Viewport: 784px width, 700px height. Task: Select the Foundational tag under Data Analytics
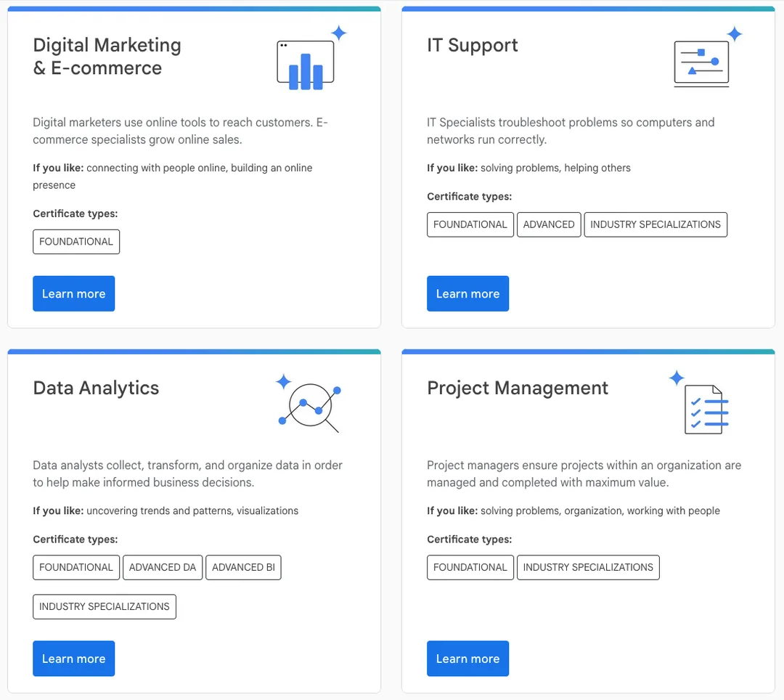tap(76, 568)
